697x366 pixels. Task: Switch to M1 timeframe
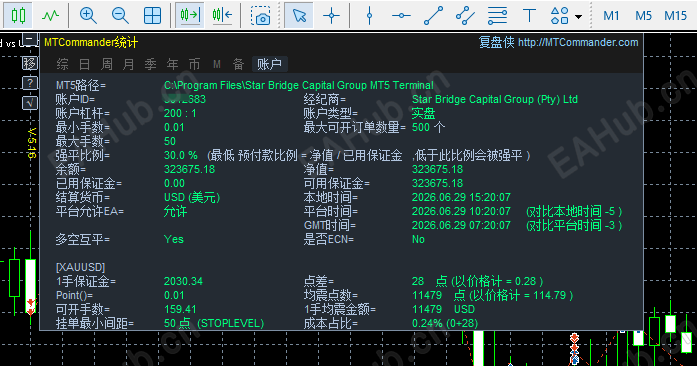(x=611, y=16)
